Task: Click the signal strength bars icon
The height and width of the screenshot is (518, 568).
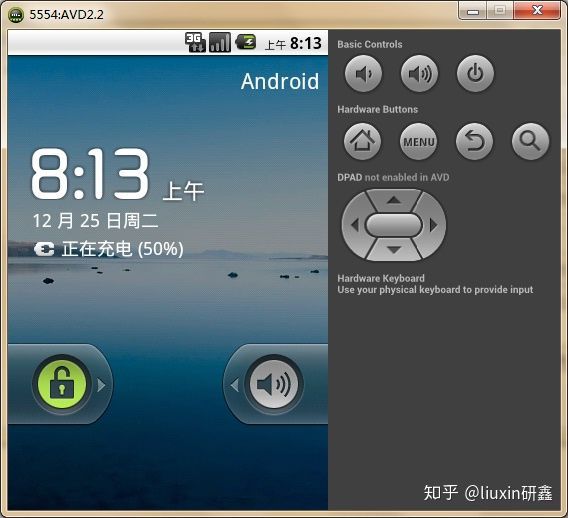Action: point(220,42)
